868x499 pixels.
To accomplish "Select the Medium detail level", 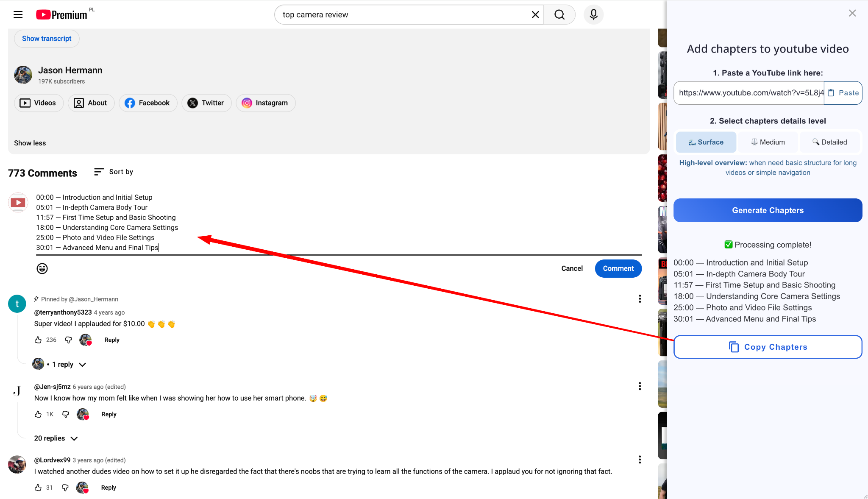I will point(768,142).
